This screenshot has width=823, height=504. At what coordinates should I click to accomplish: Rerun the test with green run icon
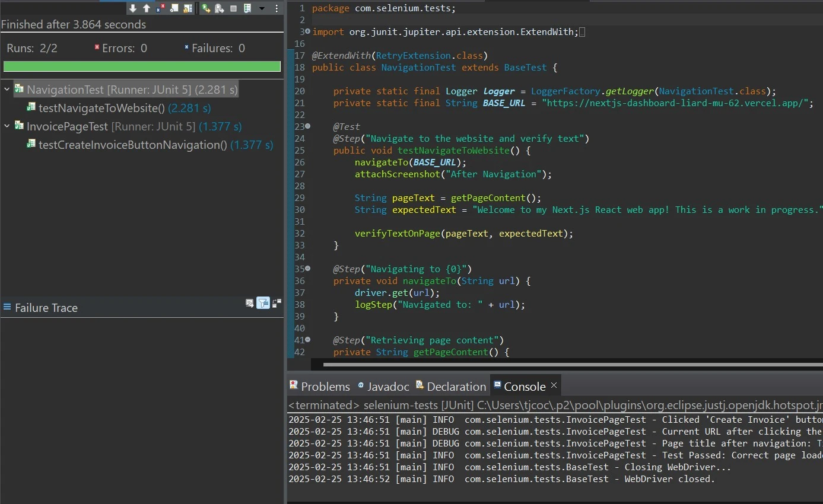pos(206,8)
